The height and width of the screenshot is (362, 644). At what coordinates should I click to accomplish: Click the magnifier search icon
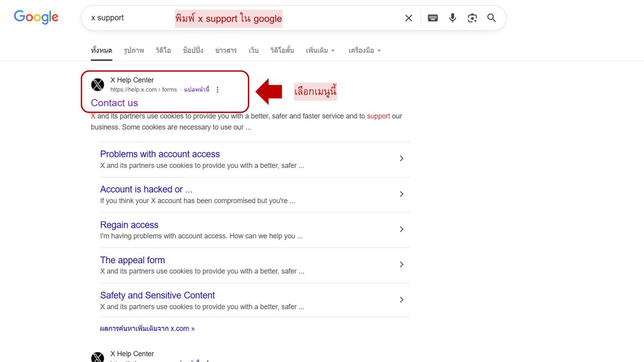click(492, 18)
